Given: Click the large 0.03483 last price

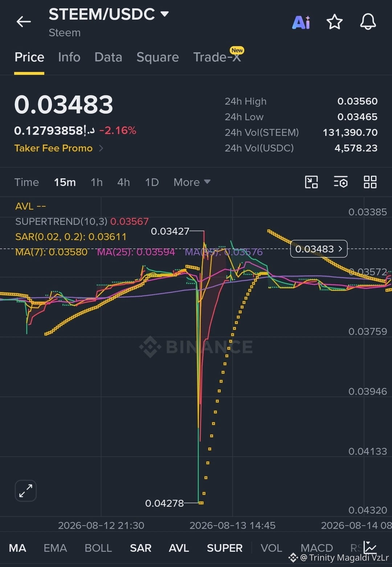Looking at the screenshot, I should click(64, 105).
